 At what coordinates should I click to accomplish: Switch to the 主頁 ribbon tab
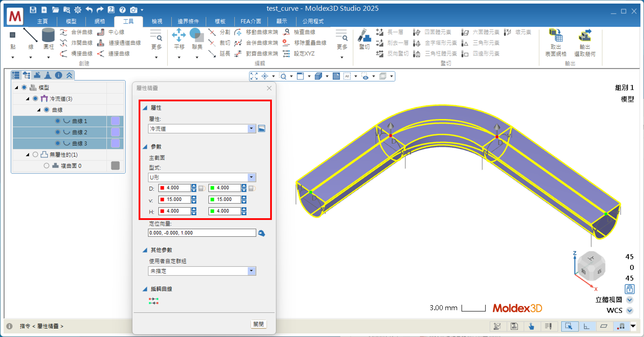point(43,21)
